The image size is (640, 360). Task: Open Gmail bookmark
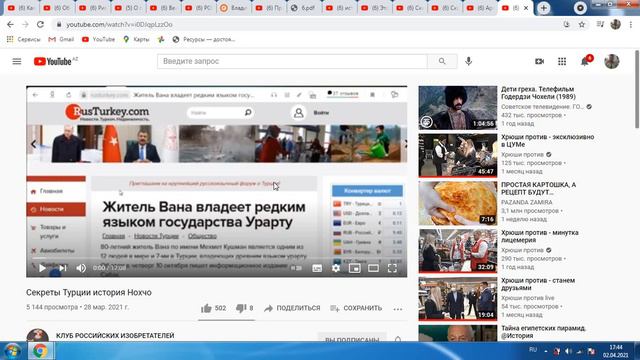tap(61, 40)
